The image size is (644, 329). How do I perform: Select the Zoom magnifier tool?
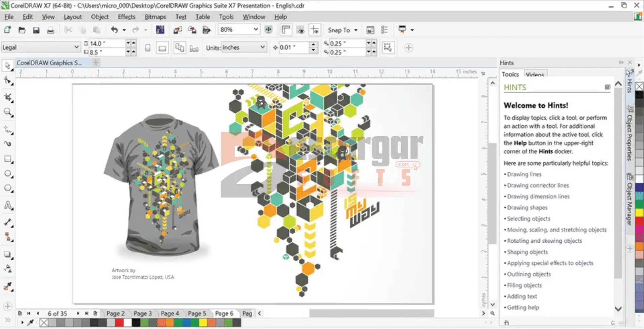[8, 112]
